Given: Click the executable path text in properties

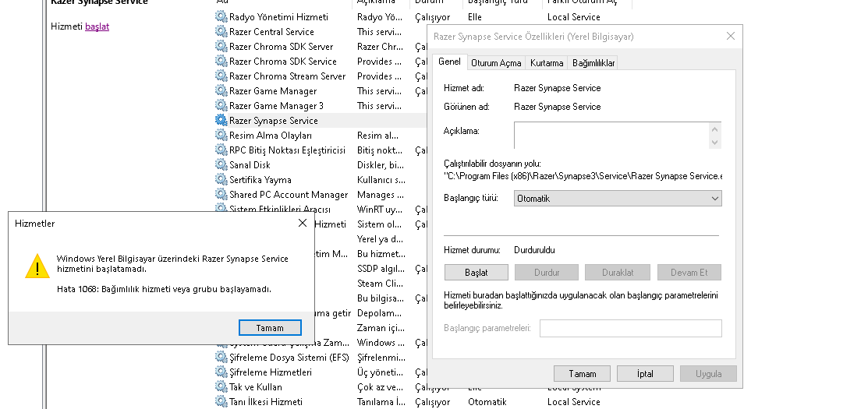Looking at the screenshot, I should click(x=583, y=176).
